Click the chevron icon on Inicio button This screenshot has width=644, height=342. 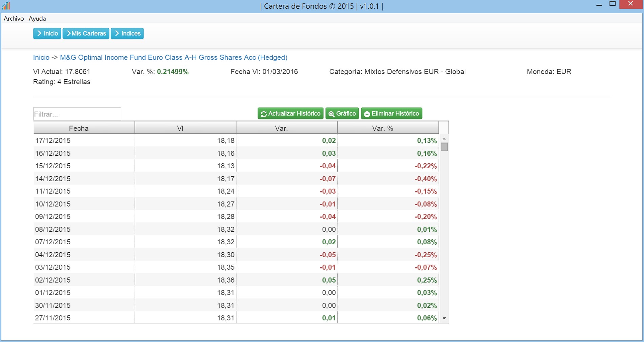pos(39,33)
